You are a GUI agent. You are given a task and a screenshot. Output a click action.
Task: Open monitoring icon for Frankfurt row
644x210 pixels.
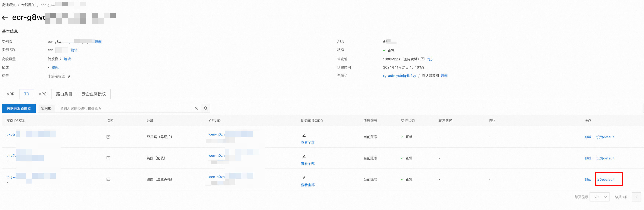(108, 179)
